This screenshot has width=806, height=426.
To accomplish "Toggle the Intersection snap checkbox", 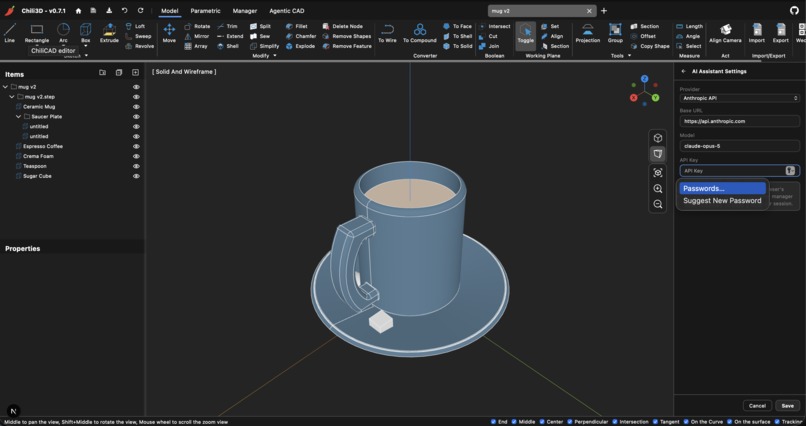I will pos(614,422).
